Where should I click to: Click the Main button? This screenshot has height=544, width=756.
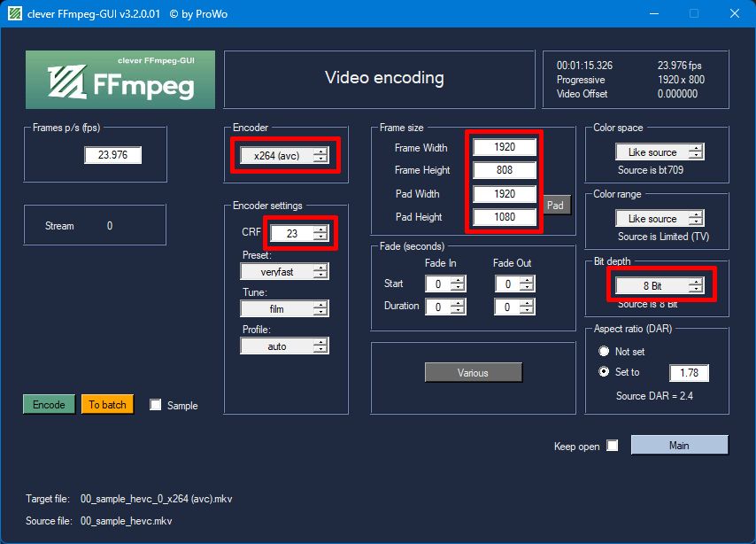click(679, 445)
